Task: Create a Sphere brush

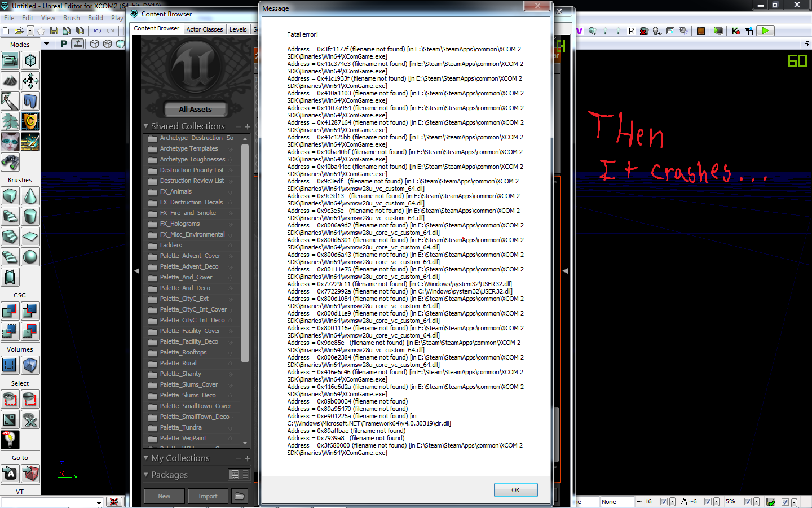Action: click(x=30, y=257)
